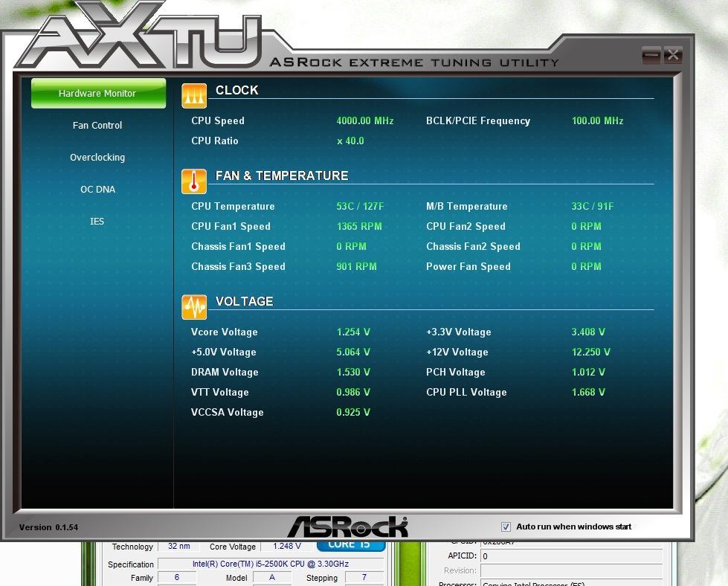
Task: Click the thermometer Fan & Temperature icon
Action: (x=194, y=181)
